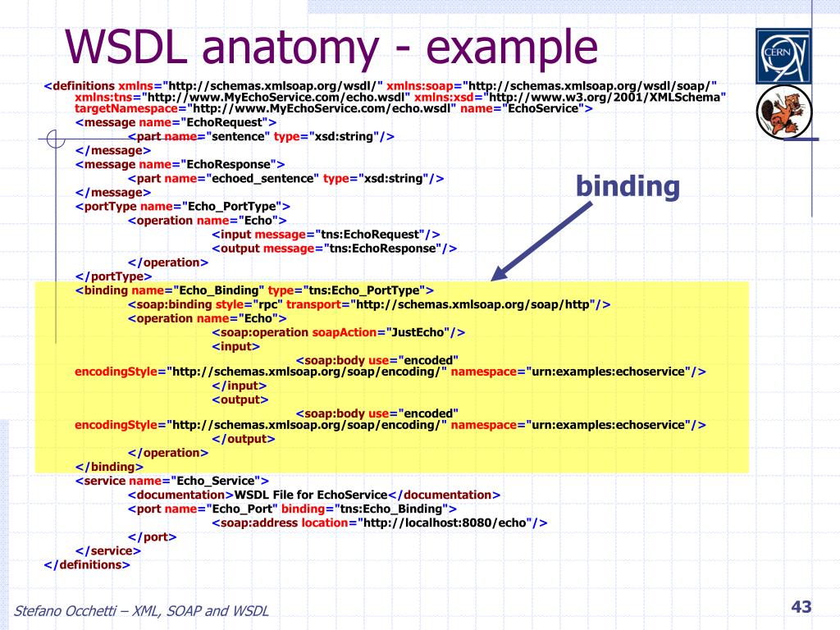
Task: Click soap:body use="encoded" under <input>
Action: 377,361
